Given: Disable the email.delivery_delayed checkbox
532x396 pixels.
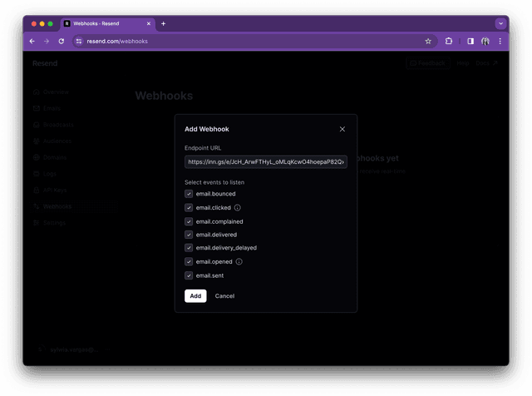Looking at the screenshot, I should 189,248.
